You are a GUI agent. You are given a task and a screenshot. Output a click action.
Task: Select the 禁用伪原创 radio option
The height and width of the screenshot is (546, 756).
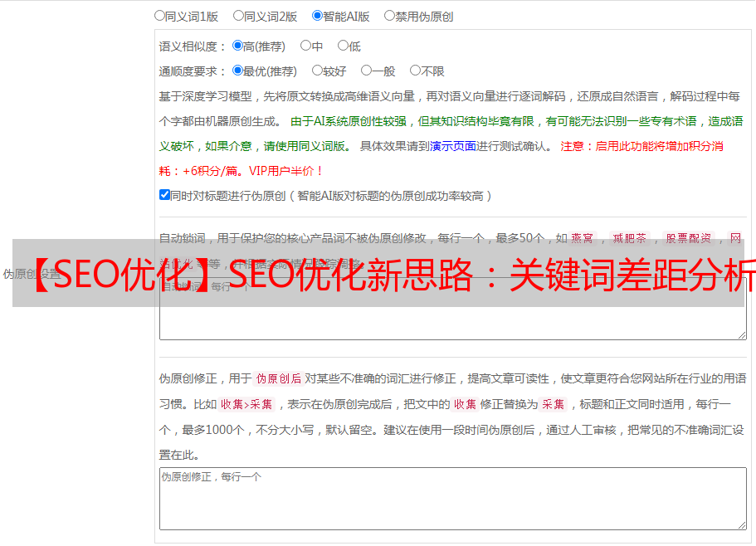(x=389, y=16)
